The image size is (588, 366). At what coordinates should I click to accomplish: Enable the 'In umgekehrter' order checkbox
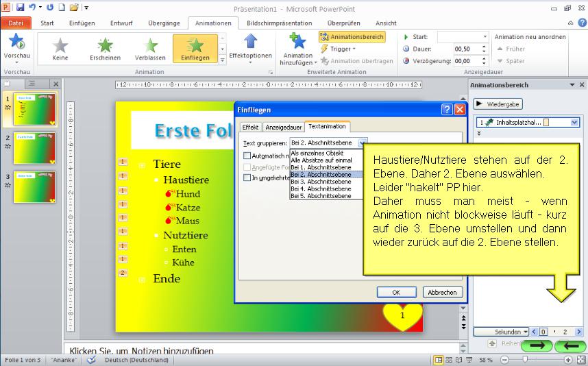(247, 178)
